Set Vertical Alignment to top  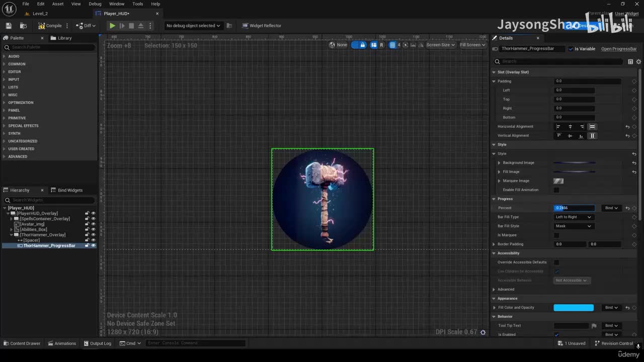pyautogui.click(x=558, y=136)
